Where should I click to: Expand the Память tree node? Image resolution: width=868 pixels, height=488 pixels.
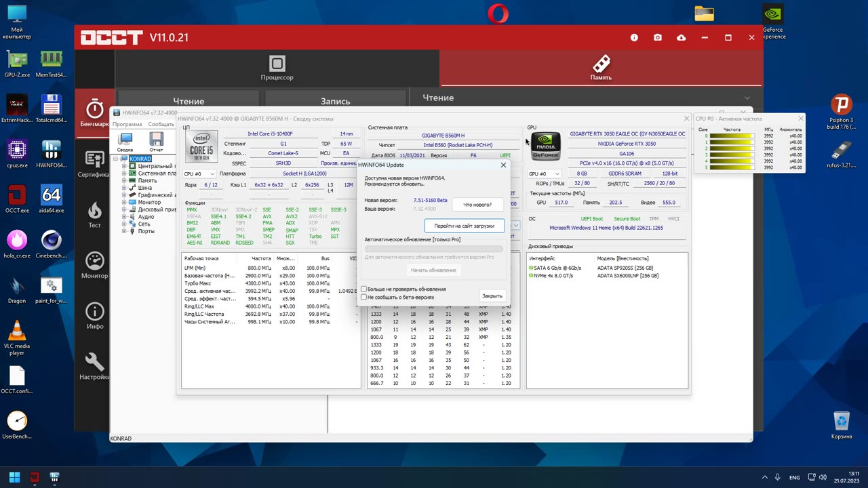pos(124,181)
